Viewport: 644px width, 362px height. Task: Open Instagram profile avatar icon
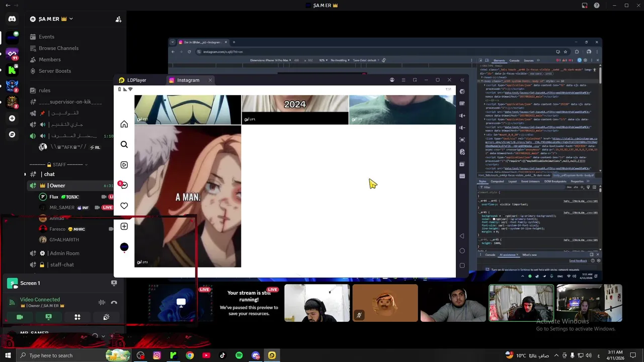[x=124, y=247]
